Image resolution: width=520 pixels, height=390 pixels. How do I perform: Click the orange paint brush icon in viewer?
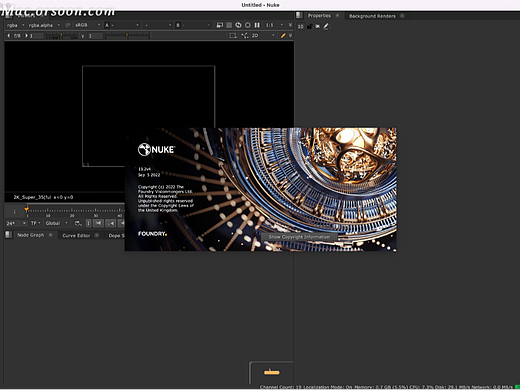pyautogui.click(x=283, y=36)
